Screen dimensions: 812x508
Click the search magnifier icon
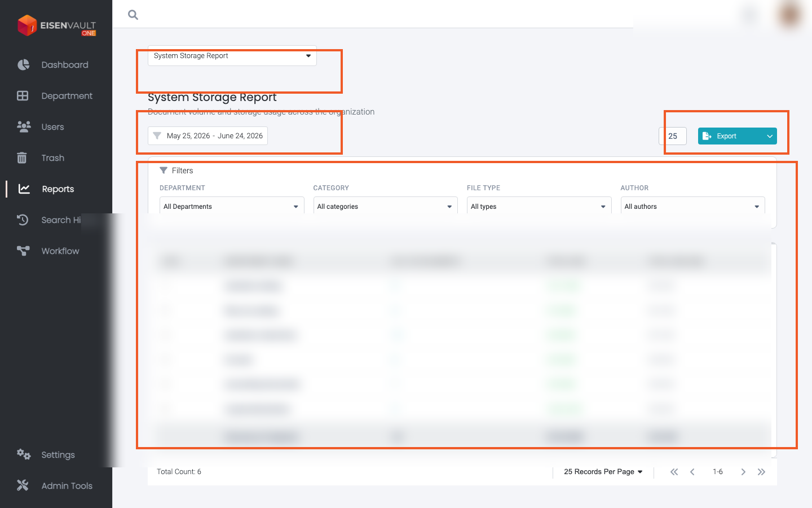pyautogui.click(x=133, y=15)
